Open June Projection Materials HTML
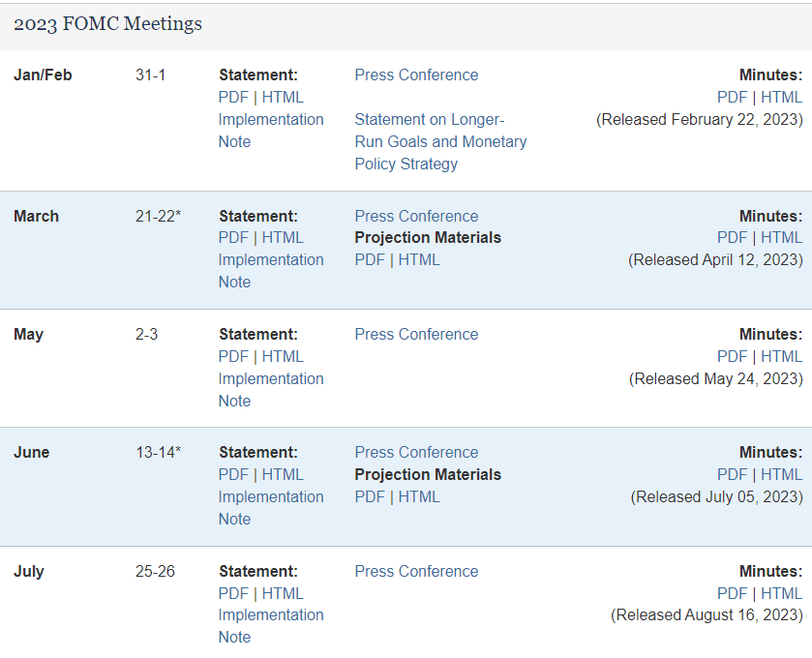This screenshot has width=812, height=658. 419,497
